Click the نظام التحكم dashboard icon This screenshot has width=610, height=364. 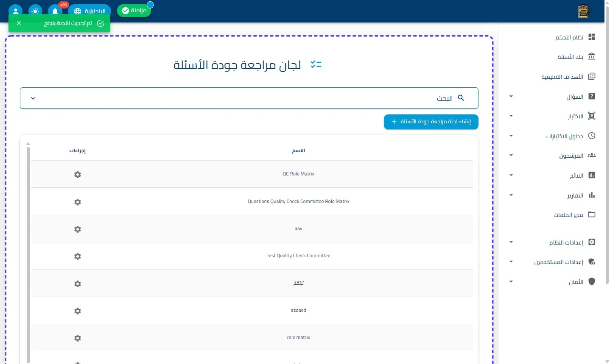(592, 37)
